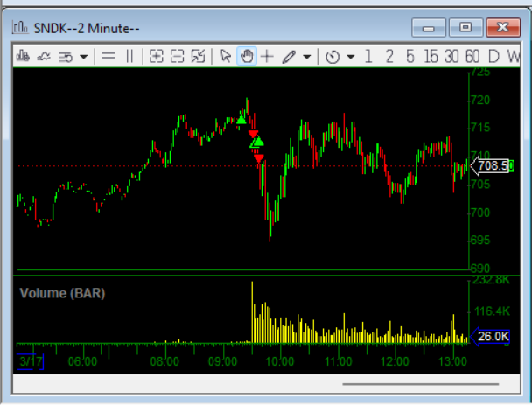Minimize the SNDK chart window
Screen dimensions: 532x405
429,27
